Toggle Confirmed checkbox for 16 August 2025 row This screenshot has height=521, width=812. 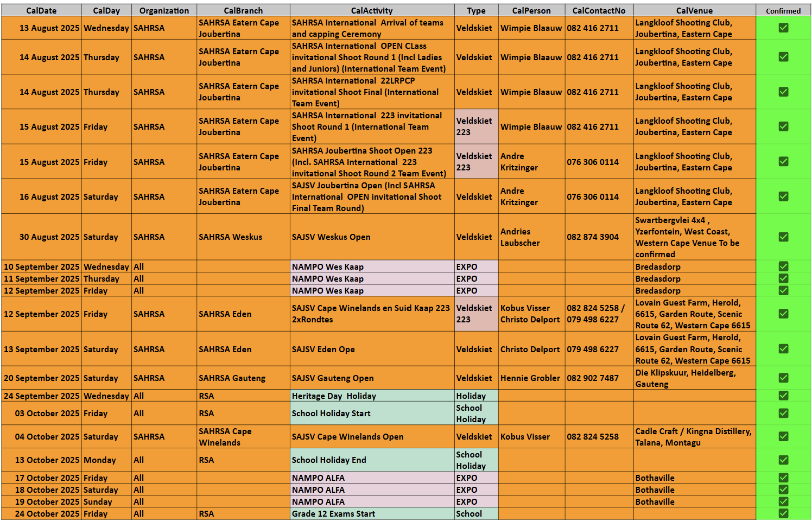(x=783, y=196)
